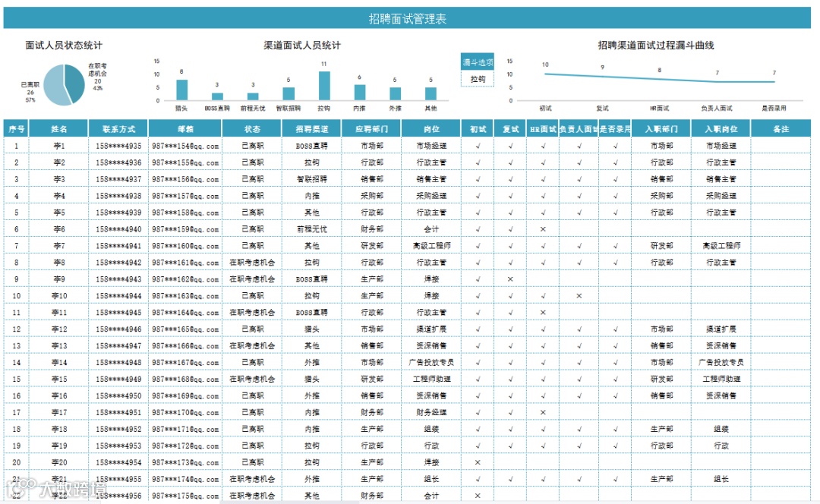This screenshot has height=504, width=820.
Task: Click the 组长 入职岗位 cell in row 李21
Action: [x=721, y=479]
